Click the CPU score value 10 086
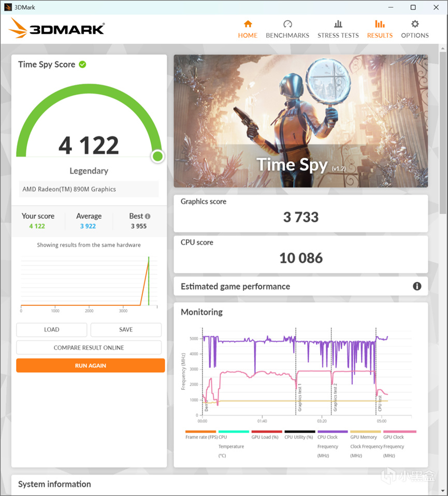Screen dimensions: 448x496 click(301, 258)
